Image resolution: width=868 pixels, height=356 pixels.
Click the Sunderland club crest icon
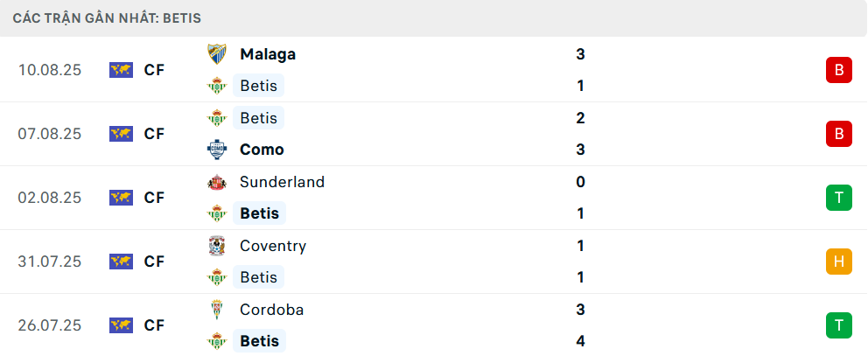point(216,182)
